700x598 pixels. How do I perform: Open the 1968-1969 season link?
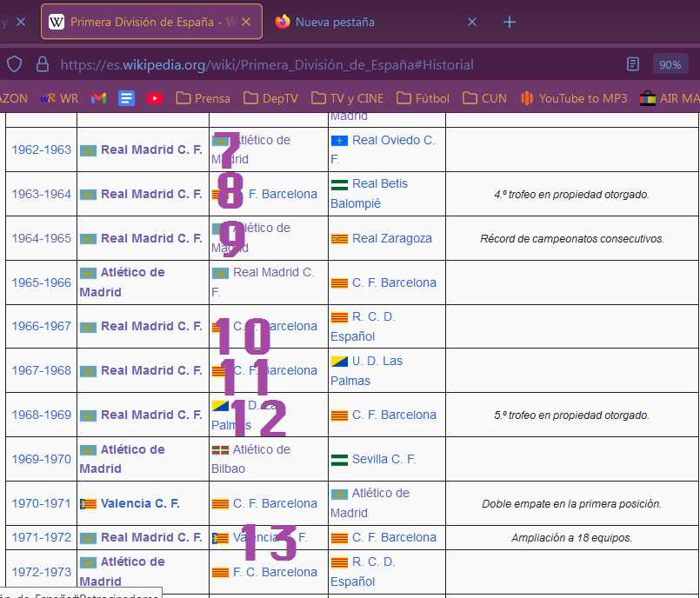pyautogui.click(x=41, y=415)
